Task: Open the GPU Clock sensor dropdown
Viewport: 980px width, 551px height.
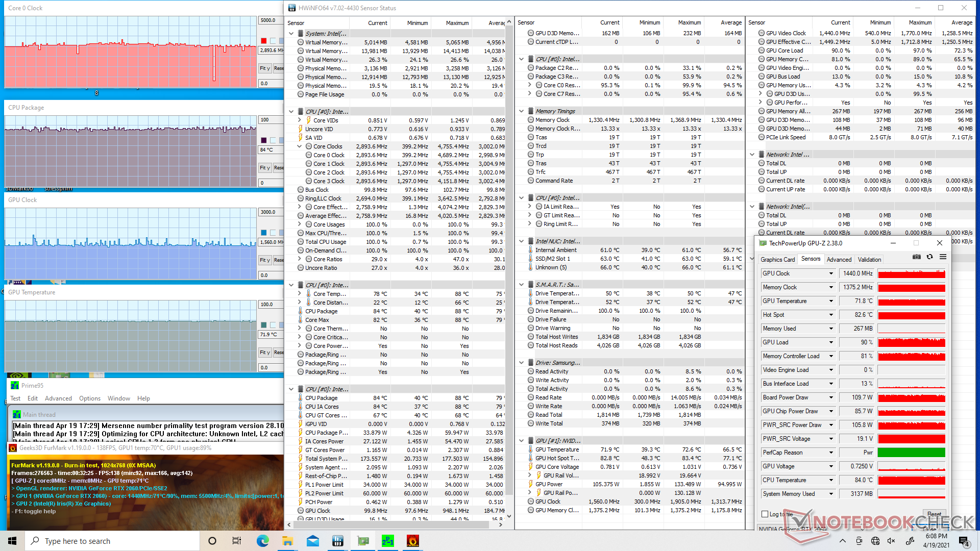Action: [830, 273]
